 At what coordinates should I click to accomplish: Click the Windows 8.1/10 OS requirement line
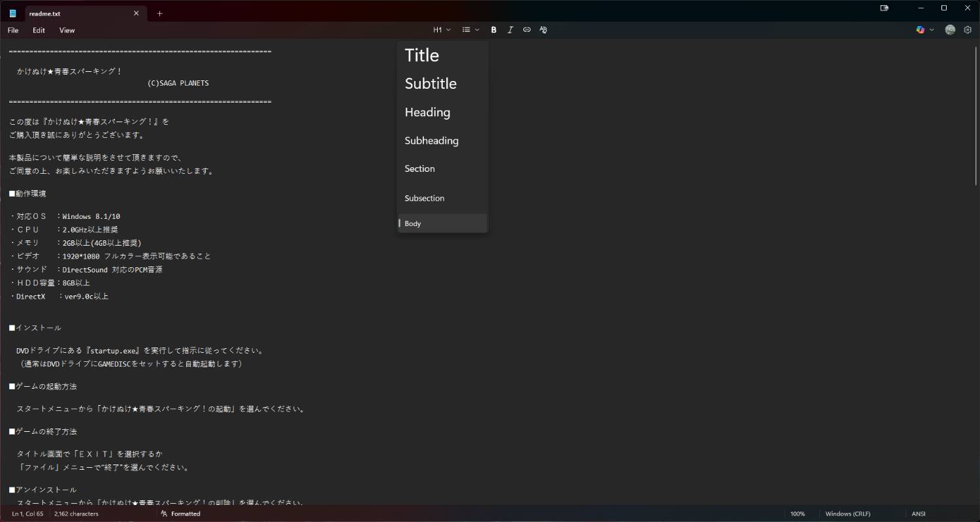(x=65, y=216)
